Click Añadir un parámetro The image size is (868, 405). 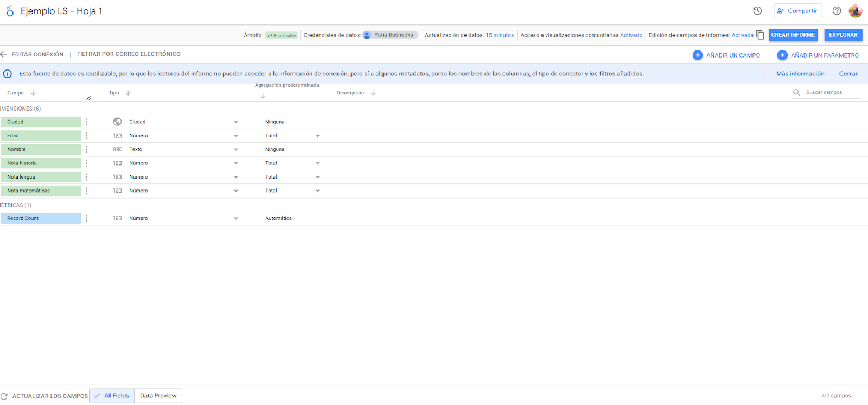[x=818, y=55]
